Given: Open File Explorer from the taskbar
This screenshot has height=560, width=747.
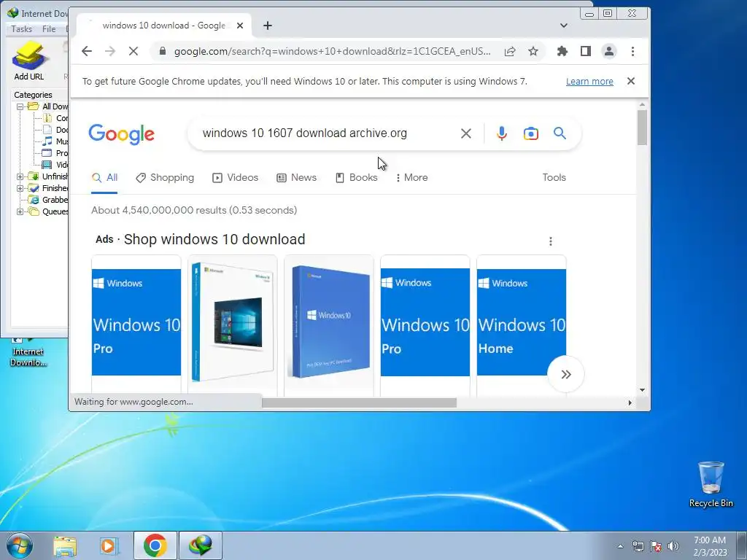Looking at the screenshot, I should 65,545.
